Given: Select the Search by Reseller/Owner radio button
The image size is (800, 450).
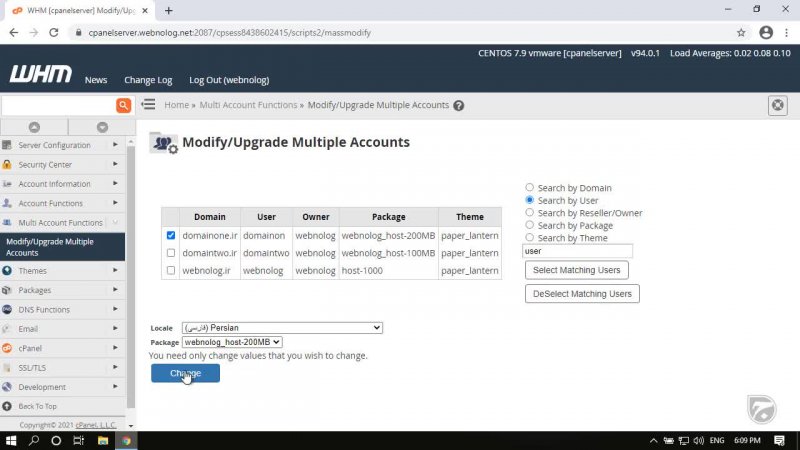Looking at the screenshot, I should pyautogui.click(x=530, y=212).
